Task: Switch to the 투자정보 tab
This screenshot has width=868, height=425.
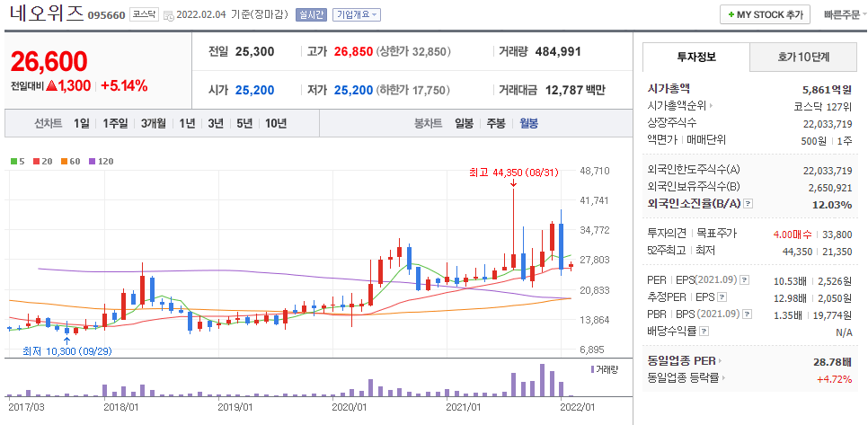Action: click(x=696, y=57)
